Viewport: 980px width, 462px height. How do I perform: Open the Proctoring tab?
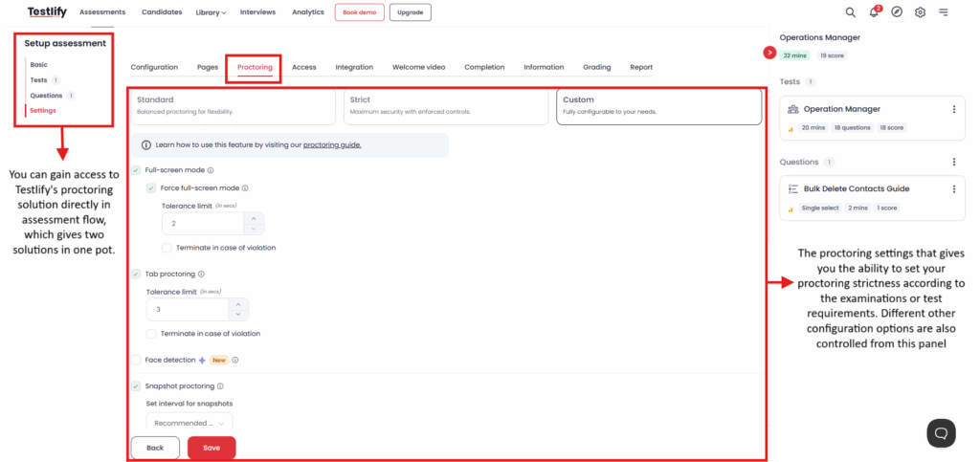click(255, 67)
